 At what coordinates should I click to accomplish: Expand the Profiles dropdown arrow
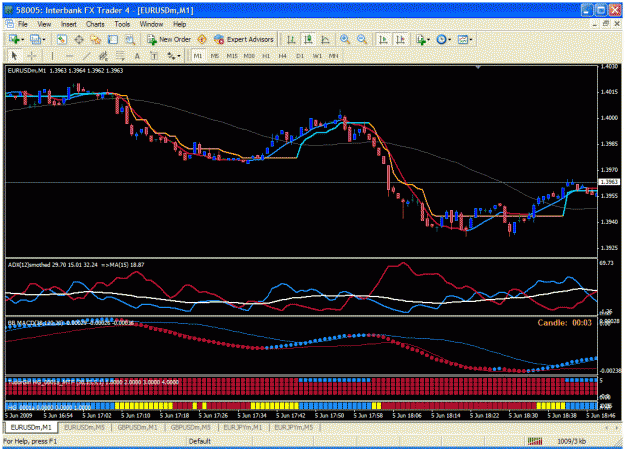tap(43, 39)
